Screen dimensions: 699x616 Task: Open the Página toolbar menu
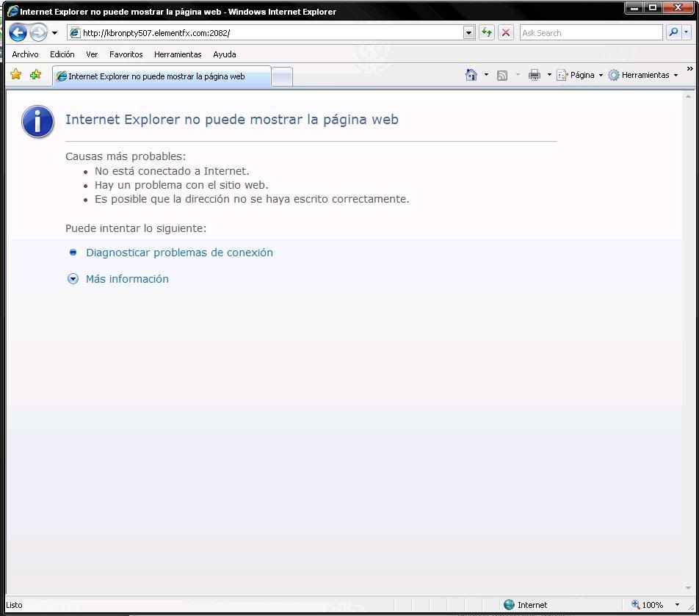click(x=580, y=75)
